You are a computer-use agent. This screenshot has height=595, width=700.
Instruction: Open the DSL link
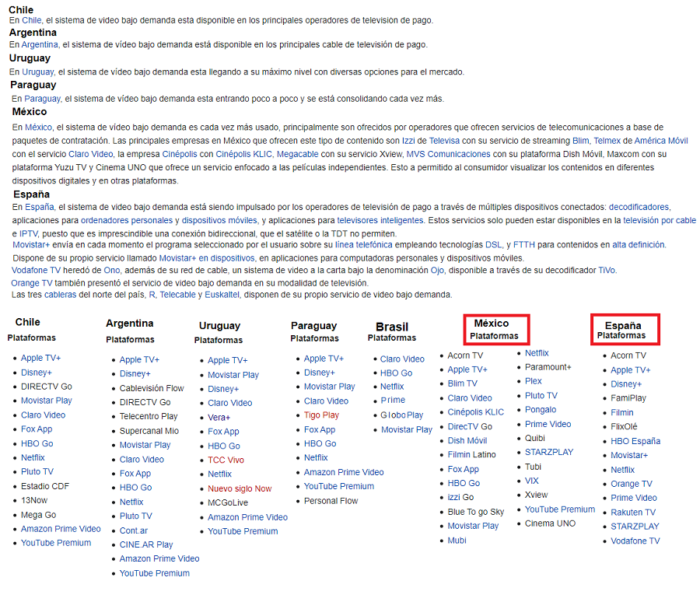pyautogui.click(x=493, y=244)
